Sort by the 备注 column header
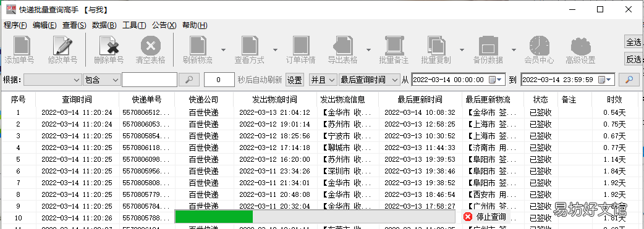 coord(574,99)
